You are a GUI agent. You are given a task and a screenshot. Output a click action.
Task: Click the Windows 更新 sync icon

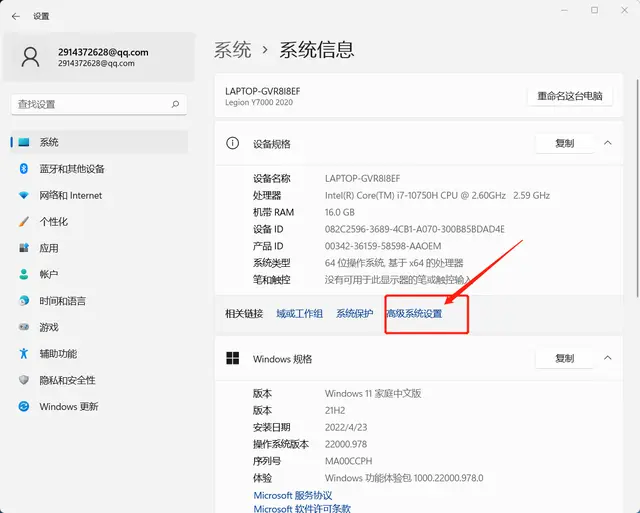(x=24, y=406)
